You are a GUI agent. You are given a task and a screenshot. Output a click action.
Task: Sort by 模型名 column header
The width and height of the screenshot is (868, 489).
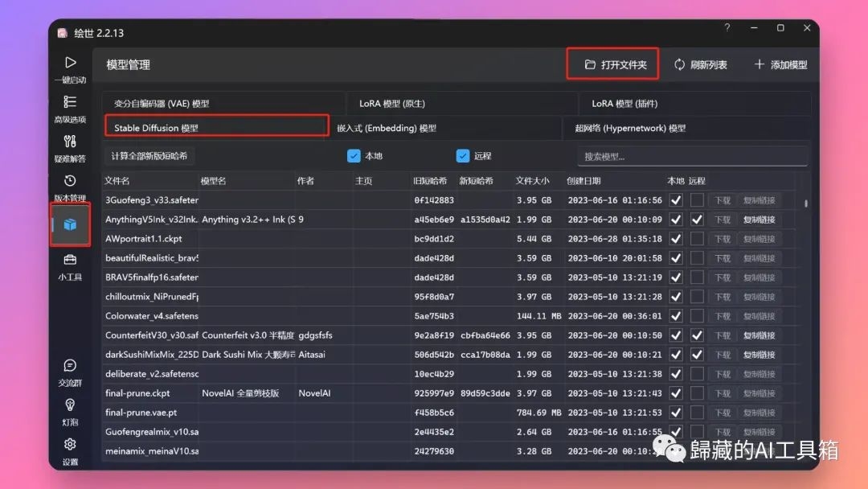click(213, 180)
